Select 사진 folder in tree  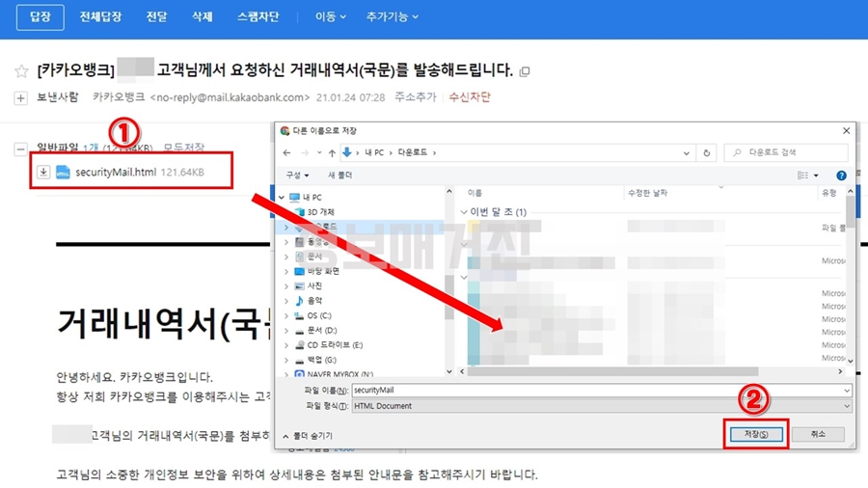pos(314,286)
